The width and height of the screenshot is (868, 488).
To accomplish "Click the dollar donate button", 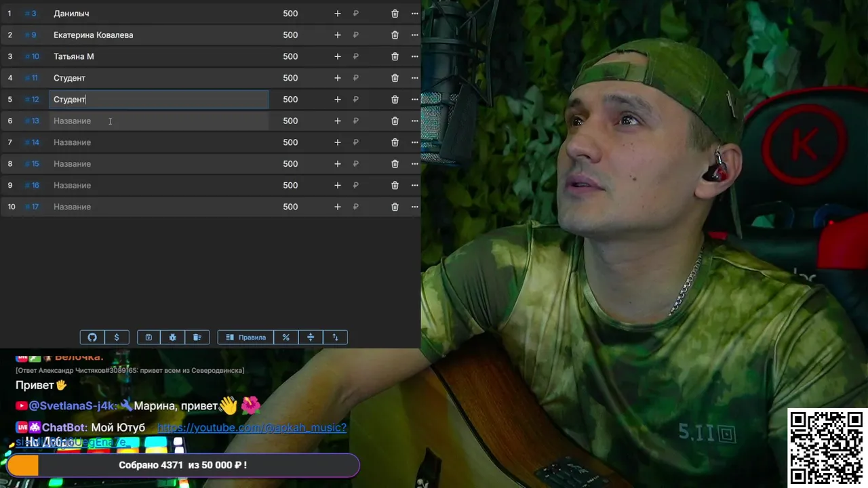I will 117,338.
